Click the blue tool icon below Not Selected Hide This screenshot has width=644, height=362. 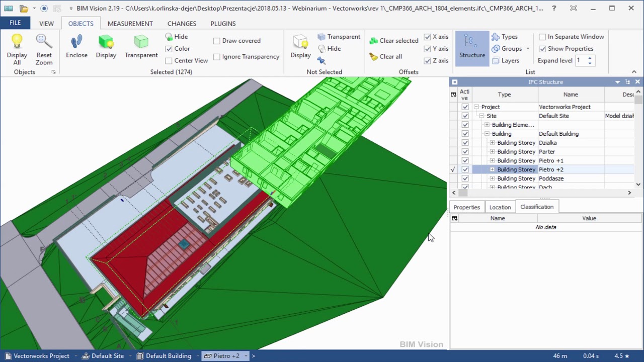click(x=321, y=61)
